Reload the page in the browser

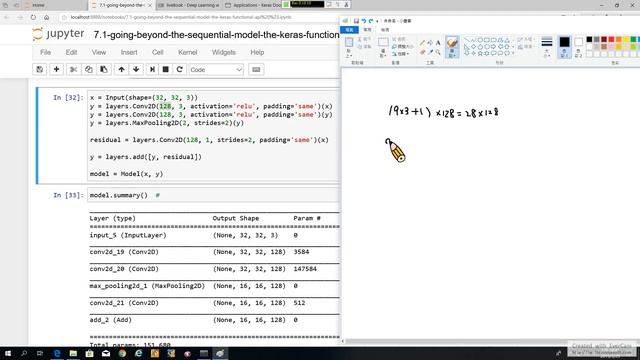click(x=33, y=17)
